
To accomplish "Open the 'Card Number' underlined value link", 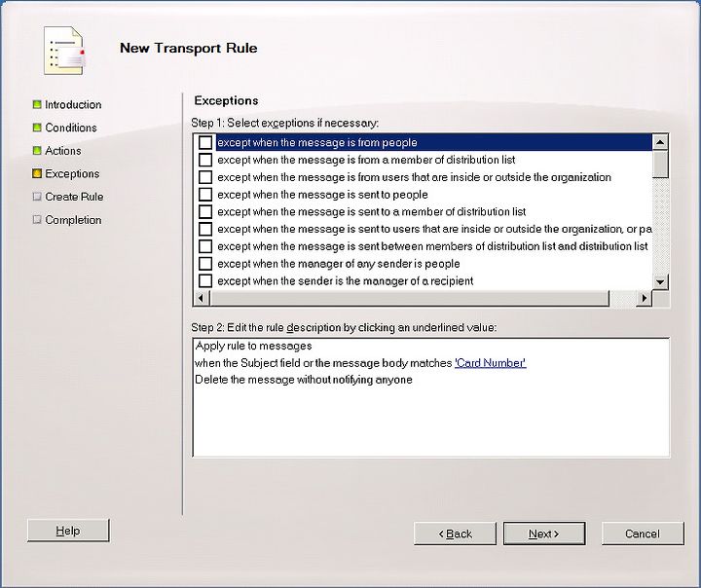I will pyautogui.click(x=491, y=363).
